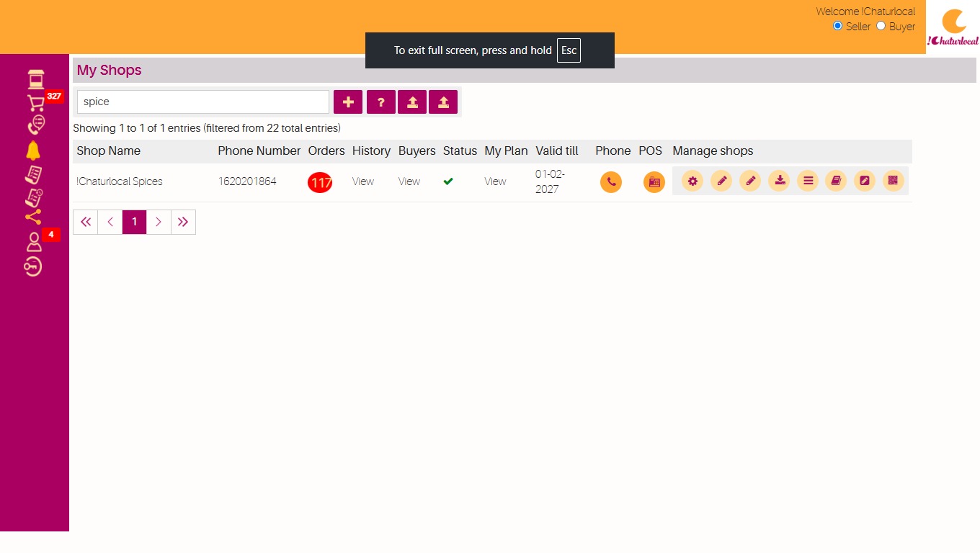Click the Shop Name column header
The image size is (980, 553).
point(108,151)
